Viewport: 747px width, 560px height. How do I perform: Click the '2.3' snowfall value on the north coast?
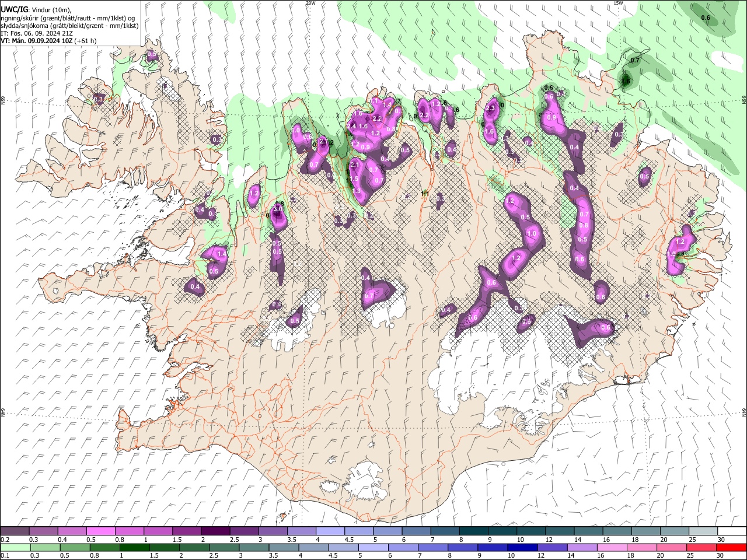pyautogui.click(x=490, y=108)
